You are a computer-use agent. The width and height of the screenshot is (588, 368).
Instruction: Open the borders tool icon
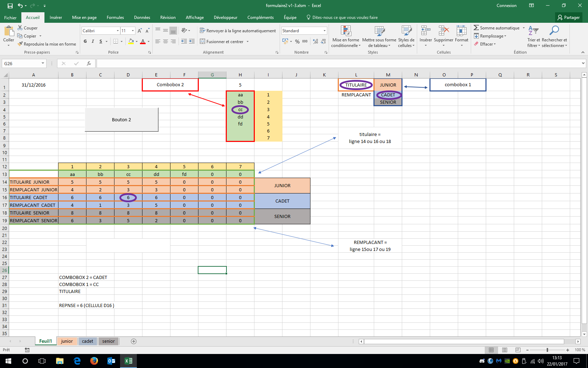tap(116, 41)
